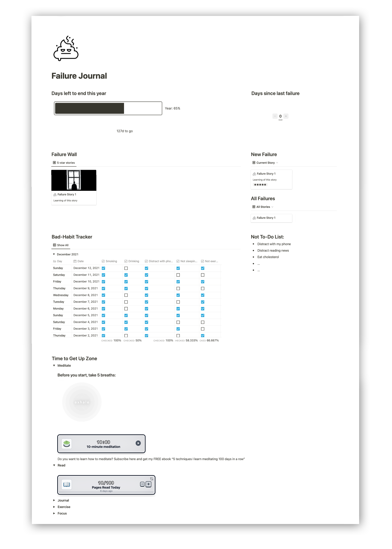Decrement days since last failure counter

(275, 116)
